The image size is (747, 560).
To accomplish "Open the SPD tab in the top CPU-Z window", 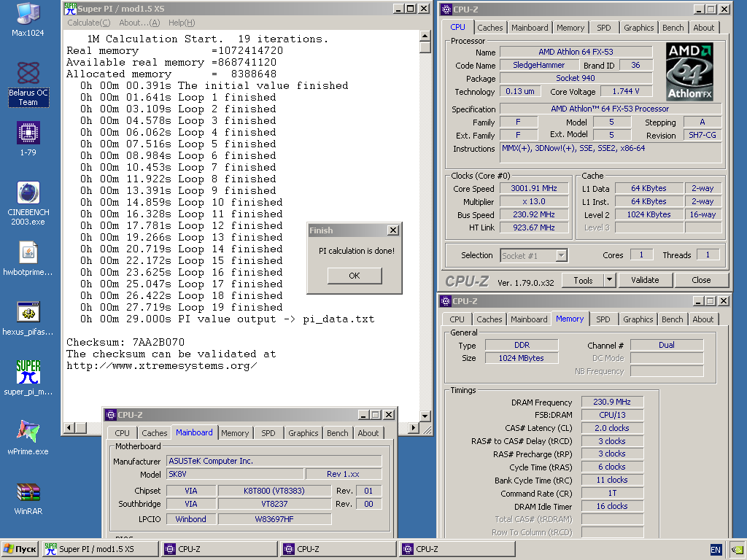I will click(603, 28).
